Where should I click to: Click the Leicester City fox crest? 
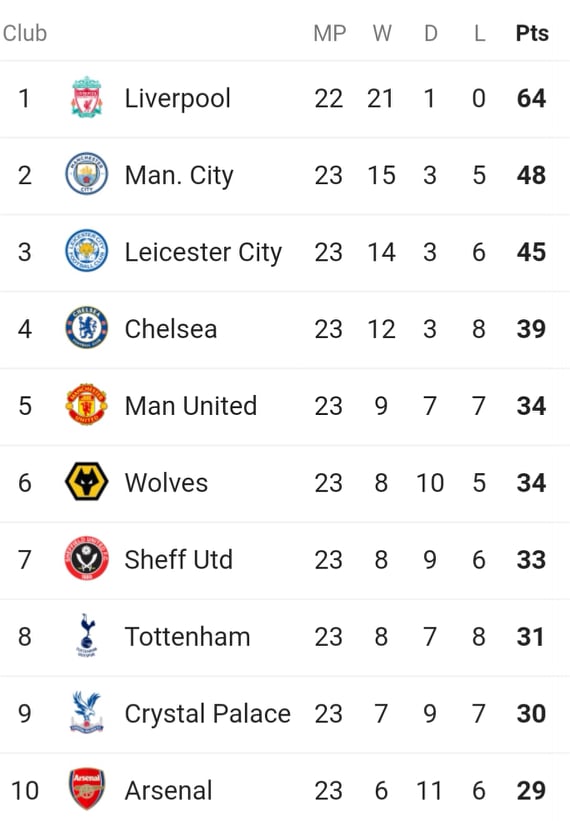[x=87, y=251]
